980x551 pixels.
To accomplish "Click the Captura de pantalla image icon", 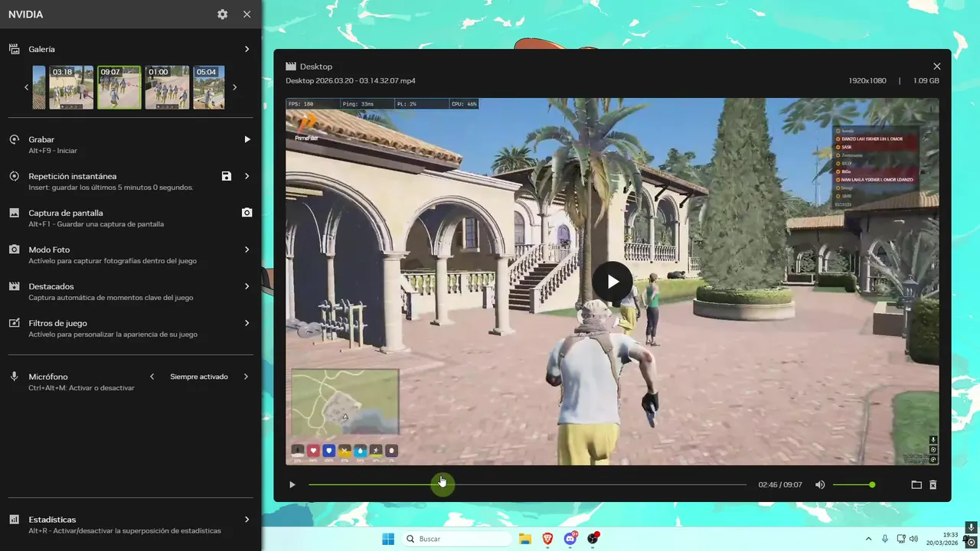I will [14, 213].
